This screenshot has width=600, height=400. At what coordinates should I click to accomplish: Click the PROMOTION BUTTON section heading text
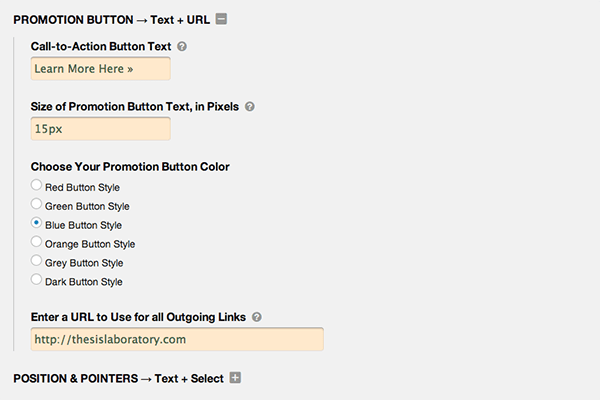pos(112,18)
